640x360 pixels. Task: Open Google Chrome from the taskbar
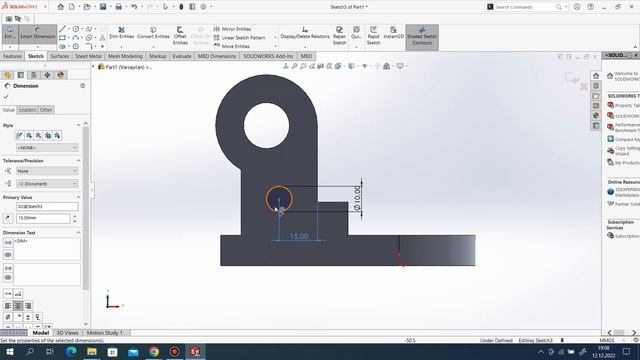point(154,351)
